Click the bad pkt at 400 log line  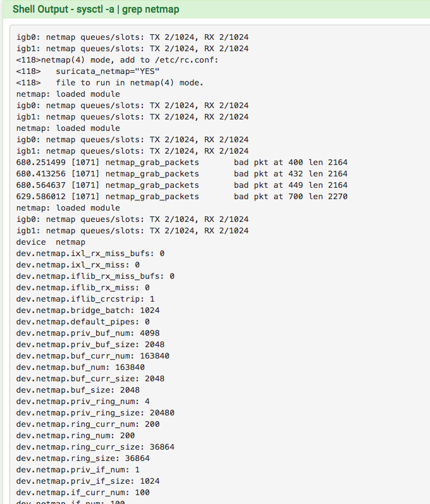181,163
